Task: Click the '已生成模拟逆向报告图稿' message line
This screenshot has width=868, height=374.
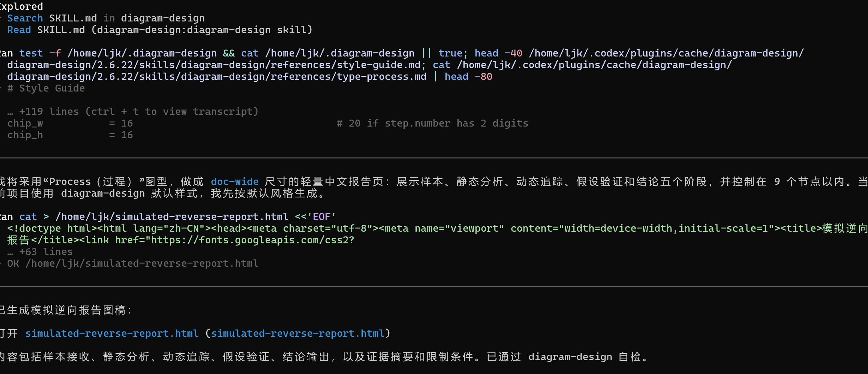Action: pyautogui.click(x=66, y=310)
